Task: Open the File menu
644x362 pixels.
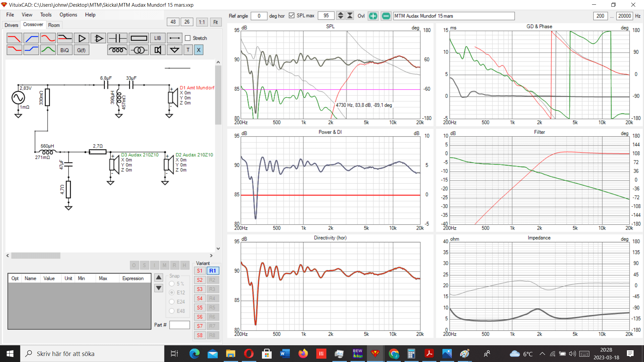Action: [10, 15]
